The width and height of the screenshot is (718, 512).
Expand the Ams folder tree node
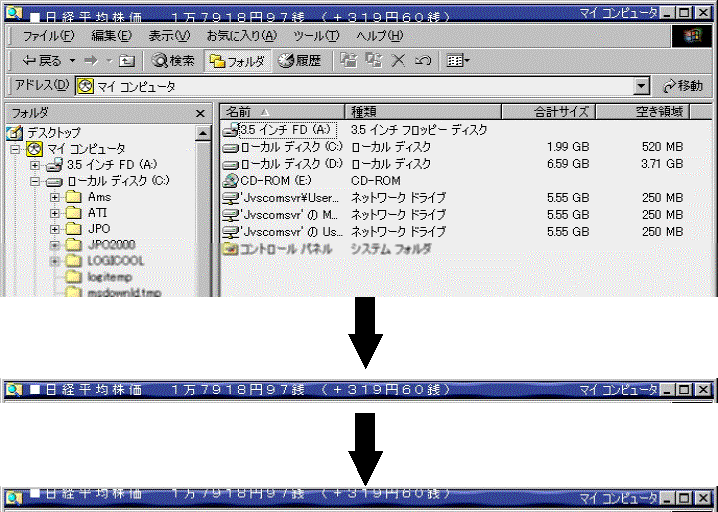click(54, 198)
